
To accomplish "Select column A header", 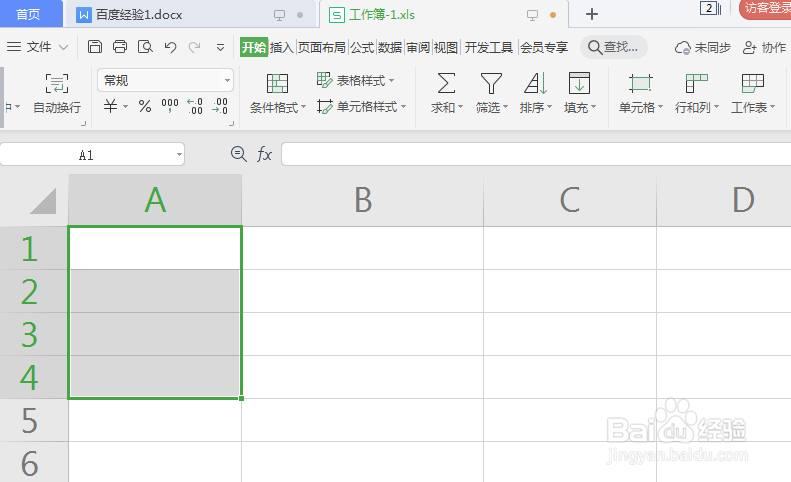I will pyautogui.click(x=155, y=200).
